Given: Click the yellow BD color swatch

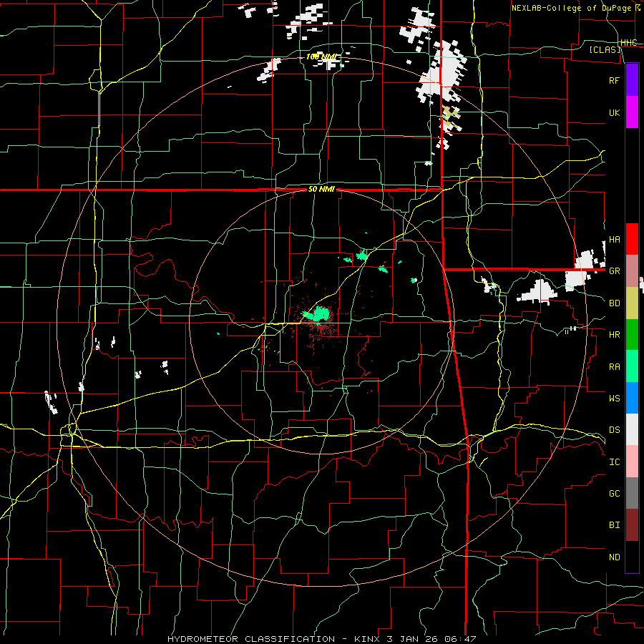Looking at the screenshot, I should [632, 303].
